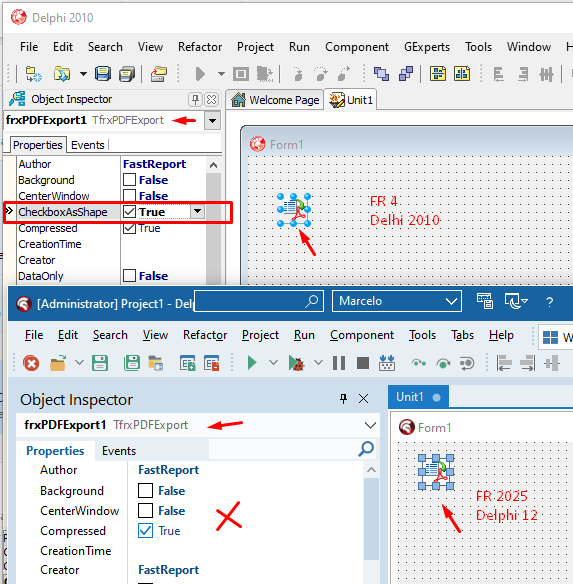This screenshot has height=584, width=573.
Task: Select Creator property in Delphi 12 inspector
Action: pyautogui.click(x=60, y=570)
